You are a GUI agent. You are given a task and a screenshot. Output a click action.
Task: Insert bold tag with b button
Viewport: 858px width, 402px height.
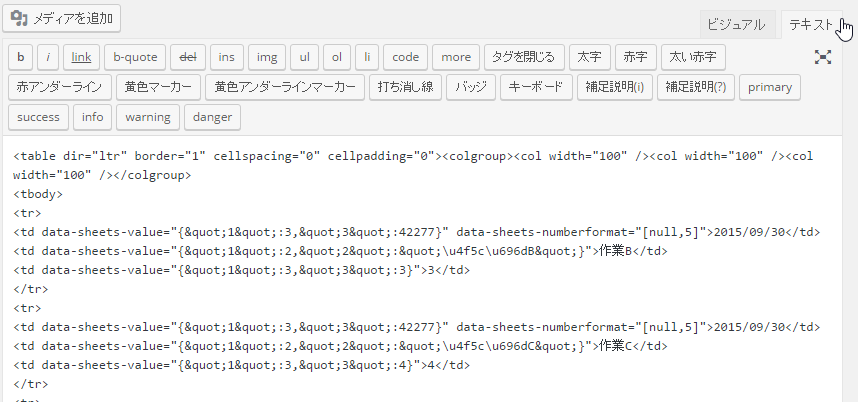20,57
